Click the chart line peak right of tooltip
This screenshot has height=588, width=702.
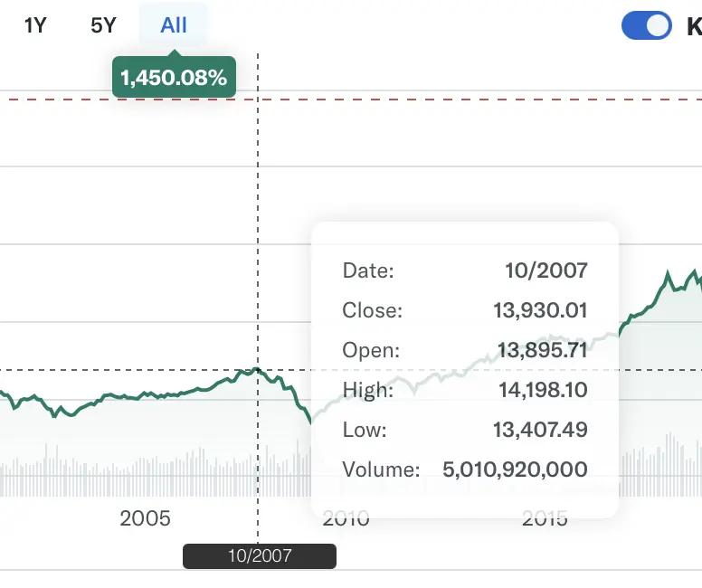coord(668,272)
